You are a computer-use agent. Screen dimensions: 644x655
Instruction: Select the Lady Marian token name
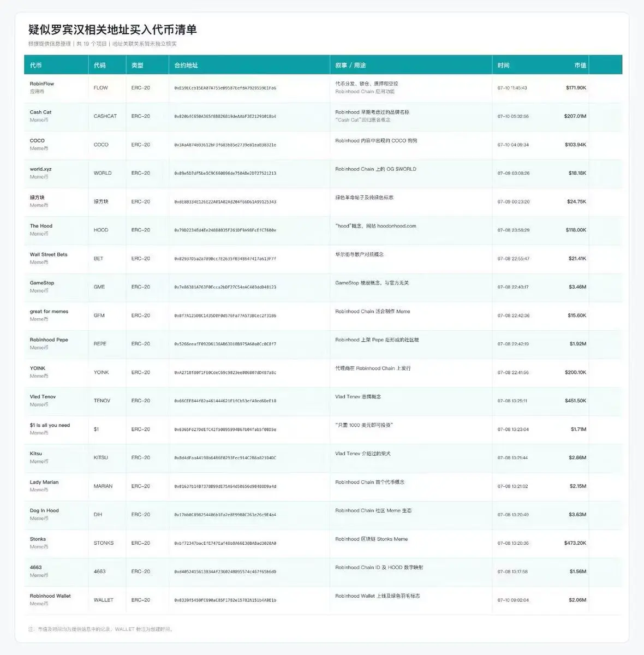point(44,482)
